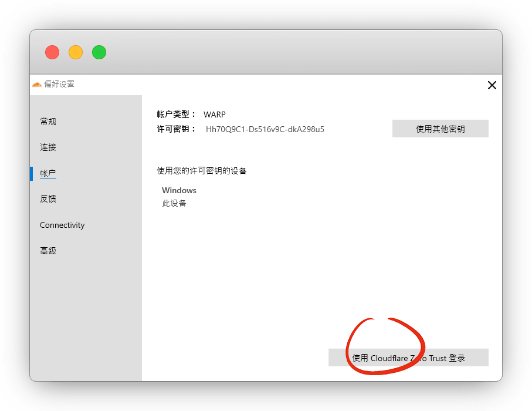
Task: Open the 常规 (General) settings tab
Action: point(48,122)
